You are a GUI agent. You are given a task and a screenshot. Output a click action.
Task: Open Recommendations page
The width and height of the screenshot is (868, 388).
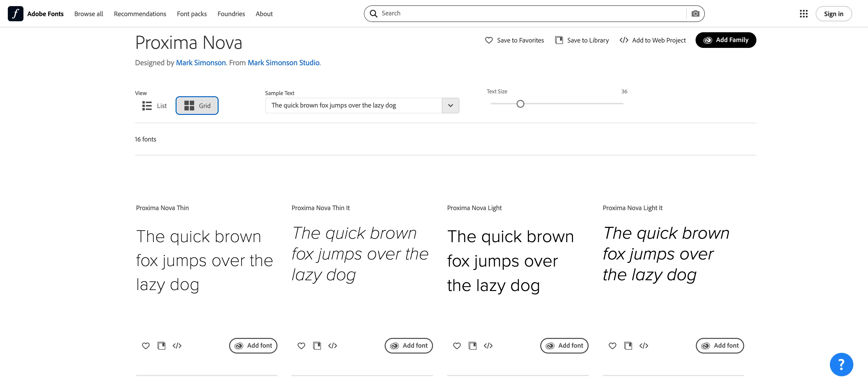140,14
